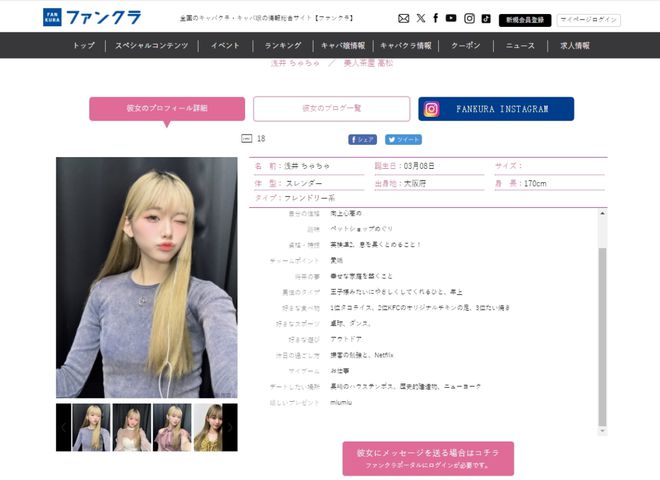Show previous thumbnails with left carousel arrow
This screenshot has width=660, height=480.
coord(64,427)
